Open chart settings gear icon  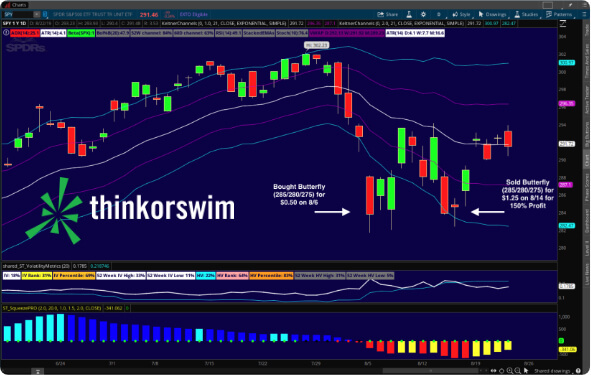(x=423, y=14)
